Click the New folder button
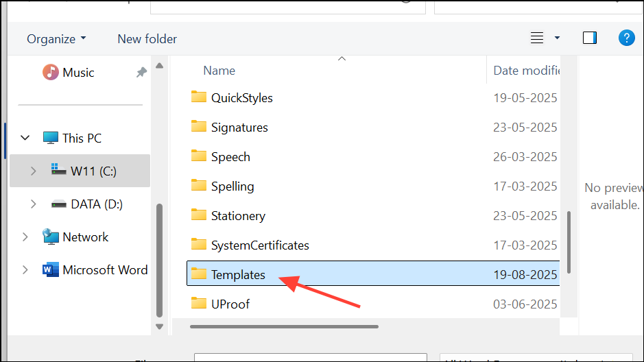The image size is (644, 362). pos(147,39)
